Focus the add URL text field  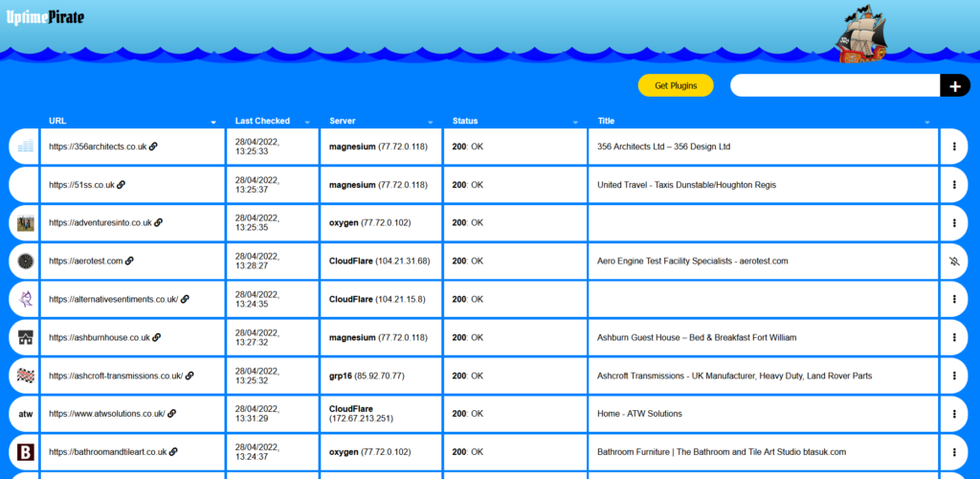(x=835, y=86)
